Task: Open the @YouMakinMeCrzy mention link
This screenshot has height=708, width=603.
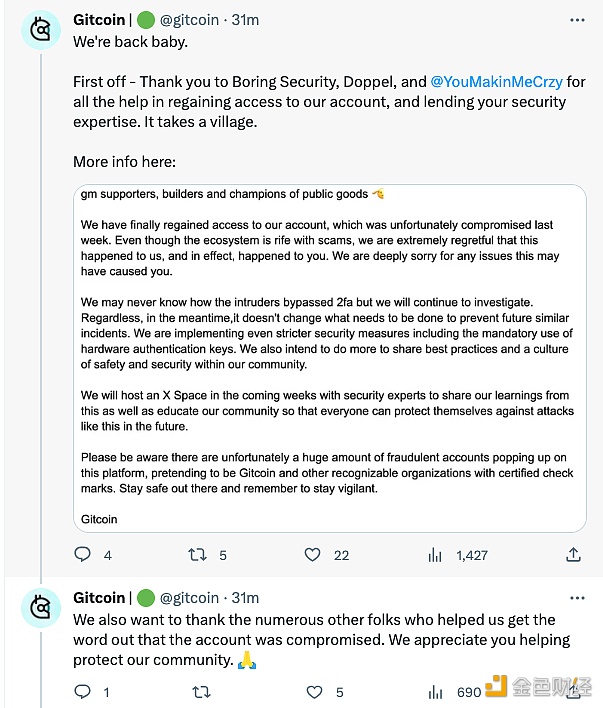Action: [496, 82]
